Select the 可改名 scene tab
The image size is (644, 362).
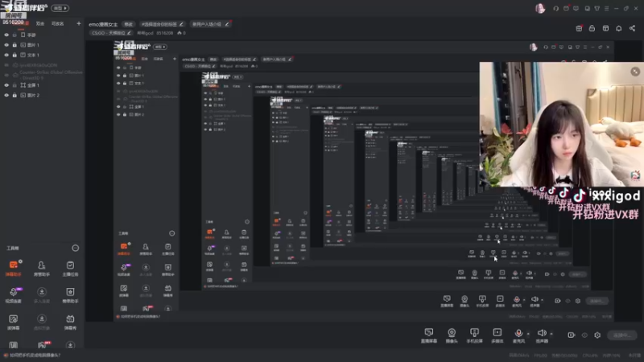pos(57,23)
